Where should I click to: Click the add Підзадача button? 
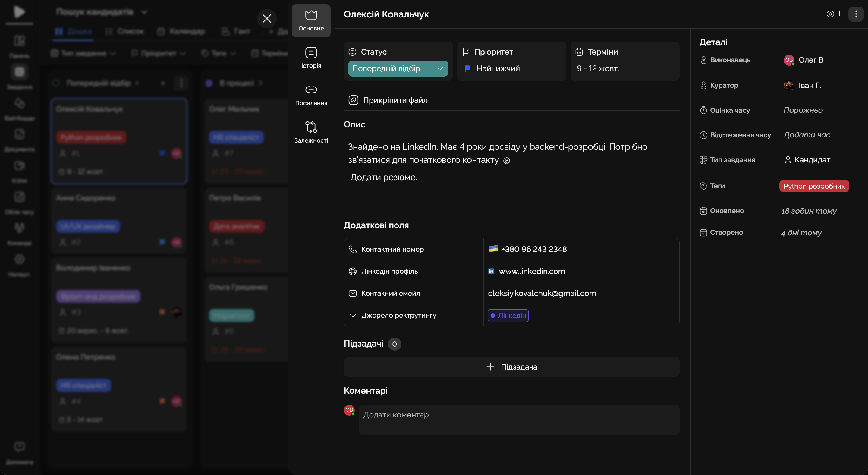511,367
